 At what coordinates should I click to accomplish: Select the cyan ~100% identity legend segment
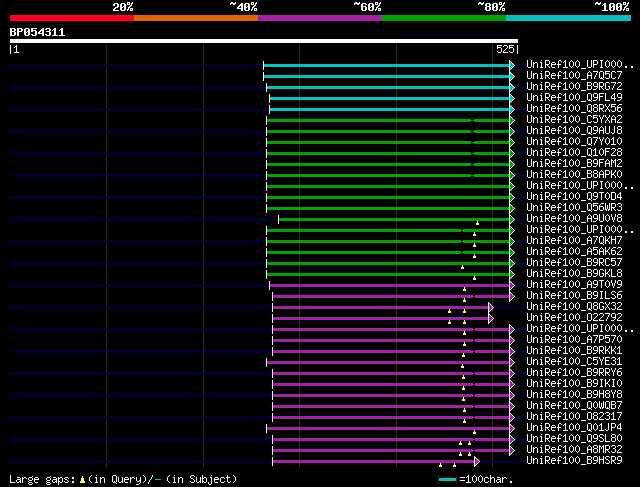[569, 18]
